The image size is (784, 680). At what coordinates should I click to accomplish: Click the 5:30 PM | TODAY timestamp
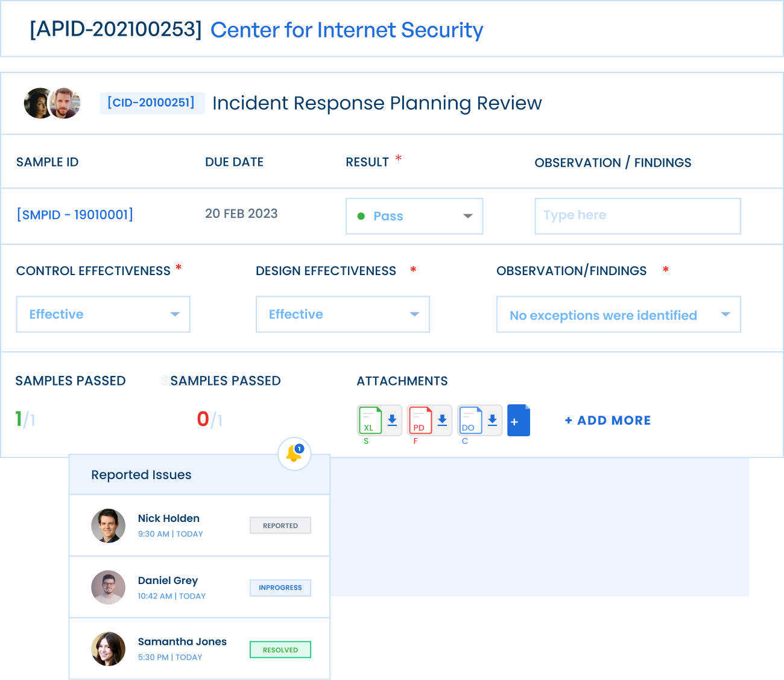(170, 657)
